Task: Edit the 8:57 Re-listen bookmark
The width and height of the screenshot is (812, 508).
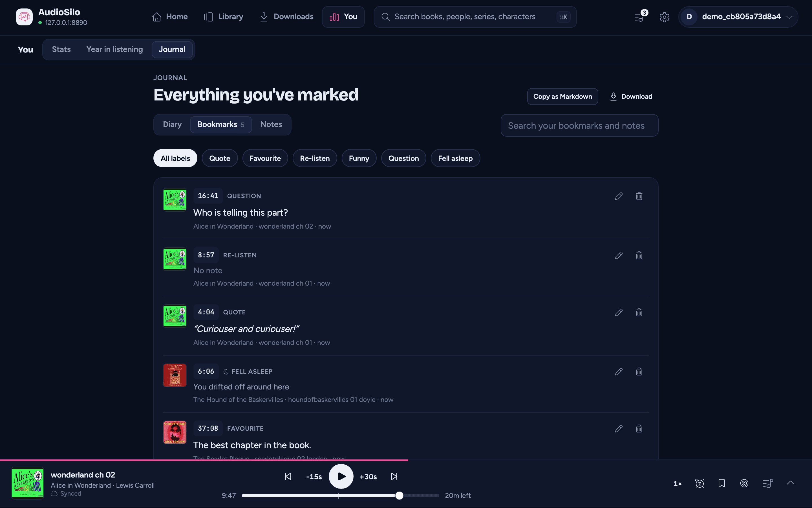Action: (x=619, y=255)
